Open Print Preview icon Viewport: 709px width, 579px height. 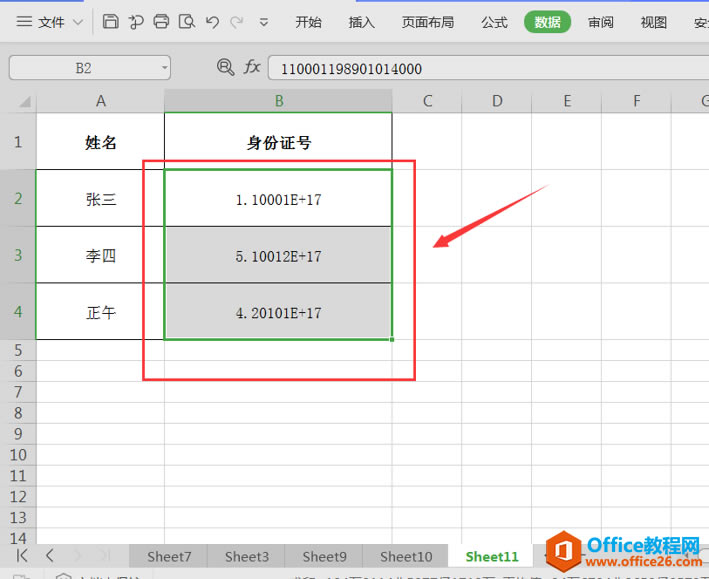[x=186, y=21]
